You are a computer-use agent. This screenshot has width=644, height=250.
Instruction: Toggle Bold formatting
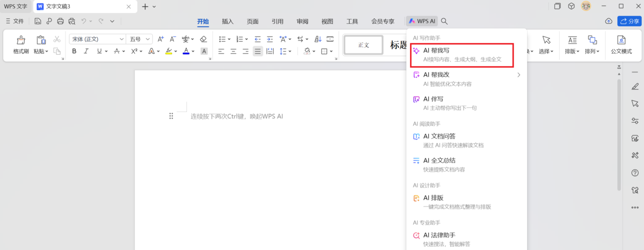coord(74,52)
